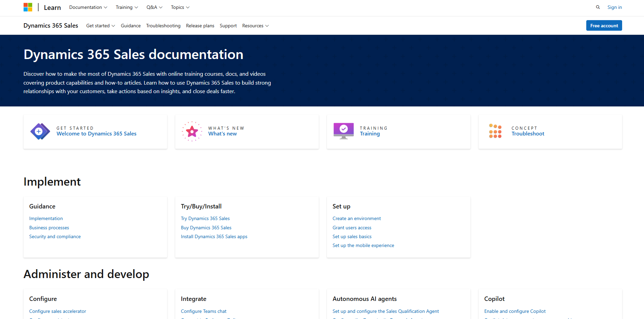Click the Implement section heading
The height and width of the screenshot is (319, 644).
[x=52, y=182]
